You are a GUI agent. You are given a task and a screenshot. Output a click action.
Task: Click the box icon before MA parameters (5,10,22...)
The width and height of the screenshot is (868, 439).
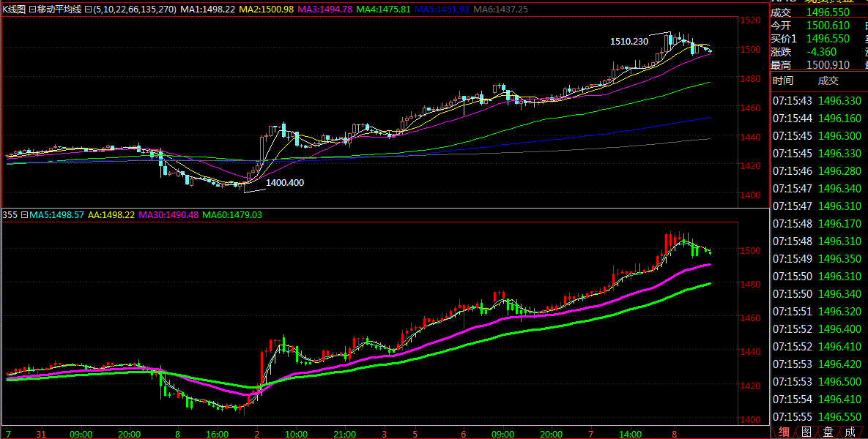coord(88,10)
